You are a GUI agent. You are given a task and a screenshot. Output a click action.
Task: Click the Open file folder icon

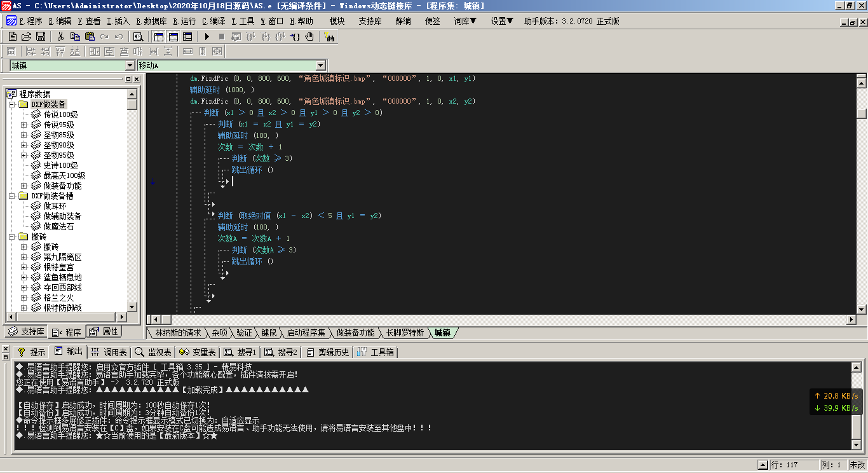(27, 37)
